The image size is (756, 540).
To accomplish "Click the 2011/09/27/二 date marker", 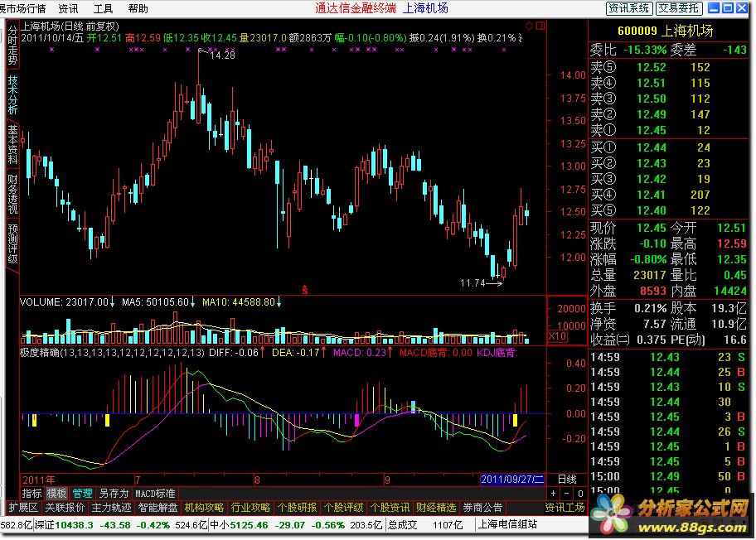I will click(x=512, y=480).
